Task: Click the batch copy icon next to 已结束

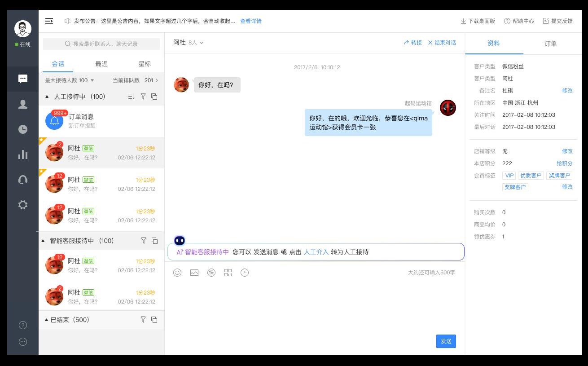Action: tap(154, 320)
